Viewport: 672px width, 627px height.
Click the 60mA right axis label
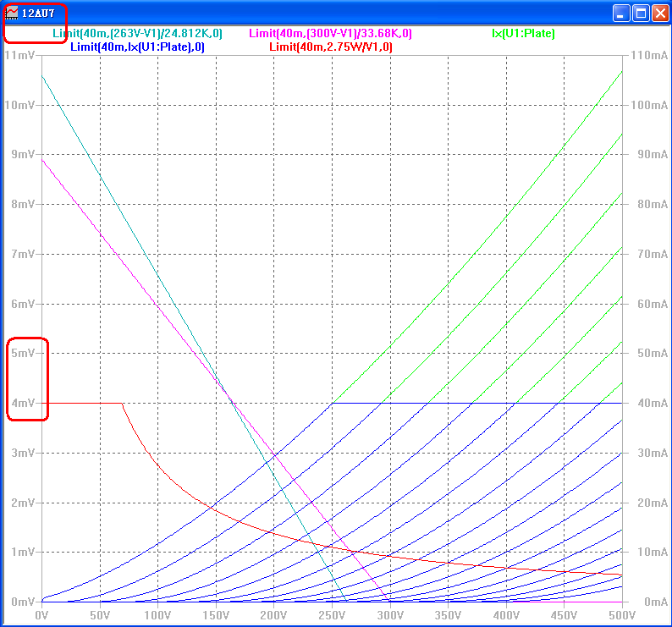tap(653, 304)
